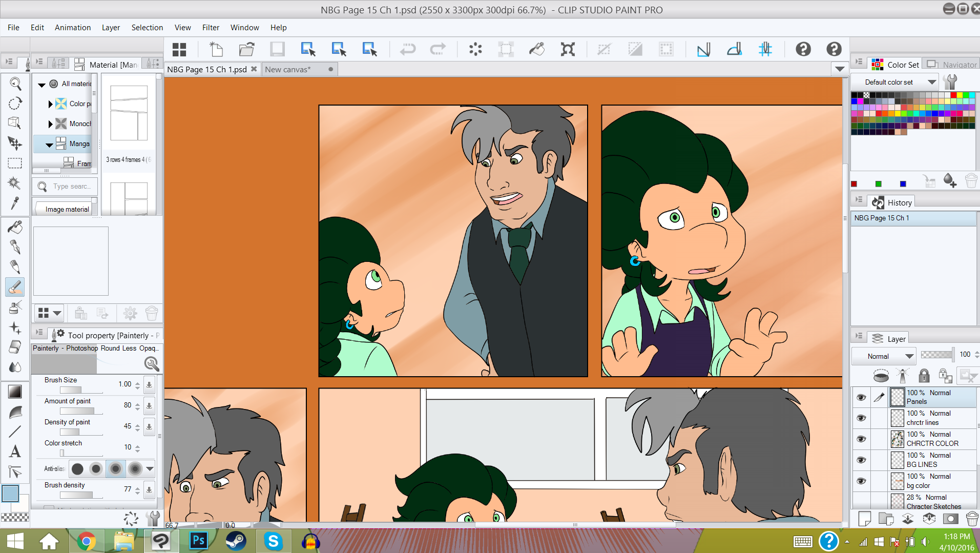
Task: Open Steam from the taskbar
Action: [x=236, y=540]
